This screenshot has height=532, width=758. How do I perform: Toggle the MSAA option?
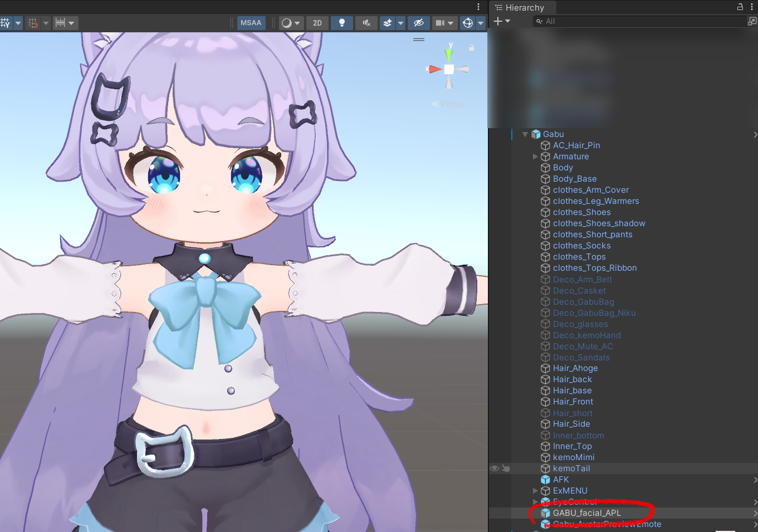pos(251,23)
